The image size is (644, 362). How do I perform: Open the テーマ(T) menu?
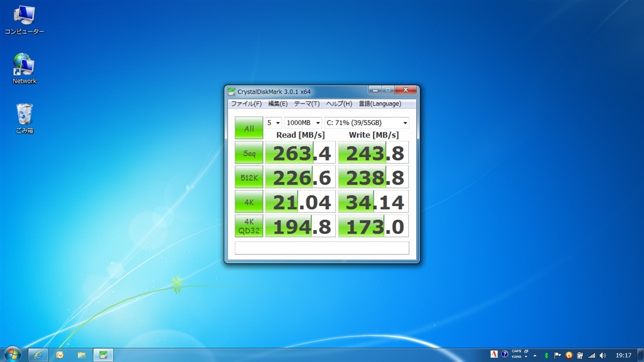pyautogui.click(x=306, y=104)
